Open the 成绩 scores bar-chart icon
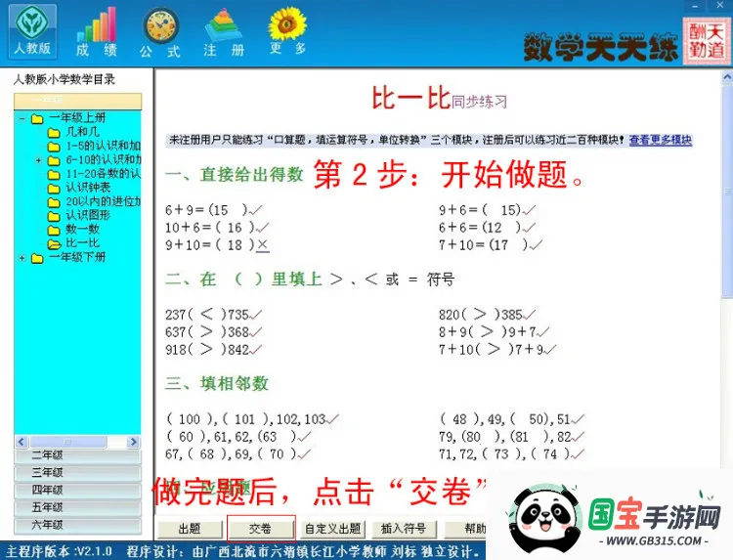 pyautogui.click(x=97, y=32)
